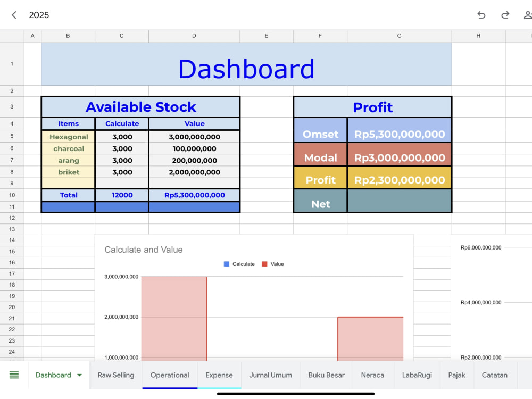Select the Omset Rp5,300,000,000 cell
The image size is (532, 399).
pyautogui.click(x=400, y=130)
